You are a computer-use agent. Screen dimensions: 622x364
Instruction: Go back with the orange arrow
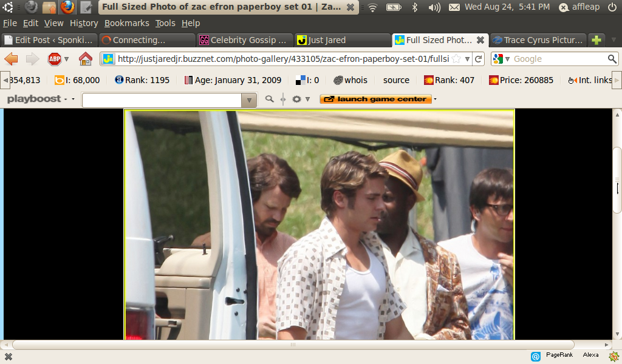coord(11,59)
